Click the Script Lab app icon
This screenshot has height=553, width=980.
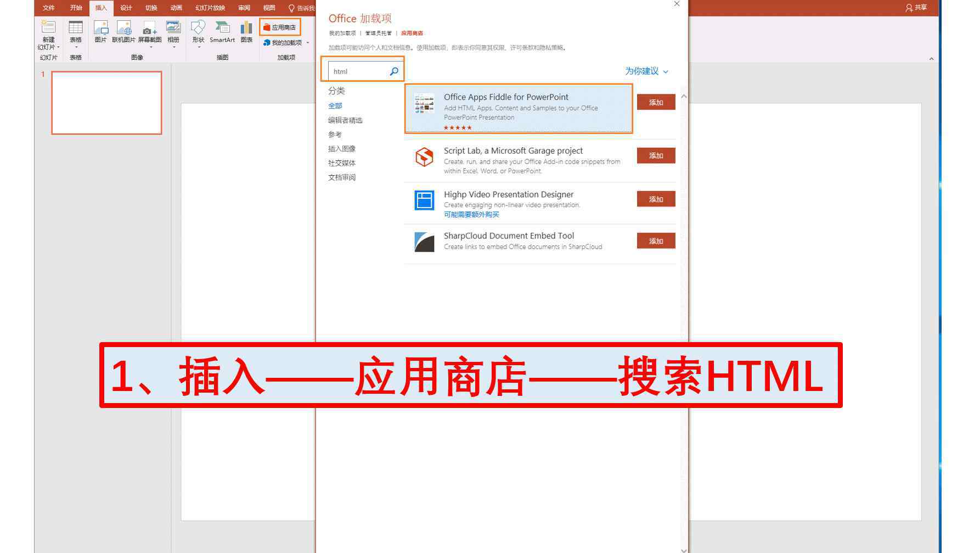click(424, 157)
